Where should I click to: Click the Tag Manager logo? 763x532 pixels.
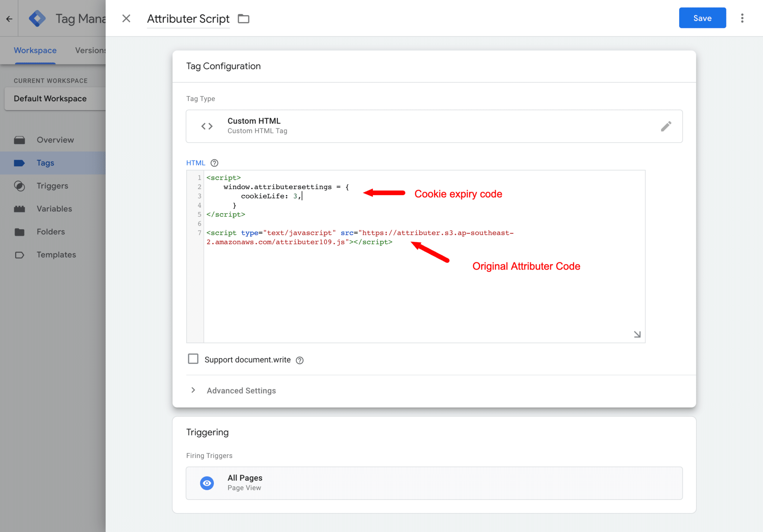point(37,17)
